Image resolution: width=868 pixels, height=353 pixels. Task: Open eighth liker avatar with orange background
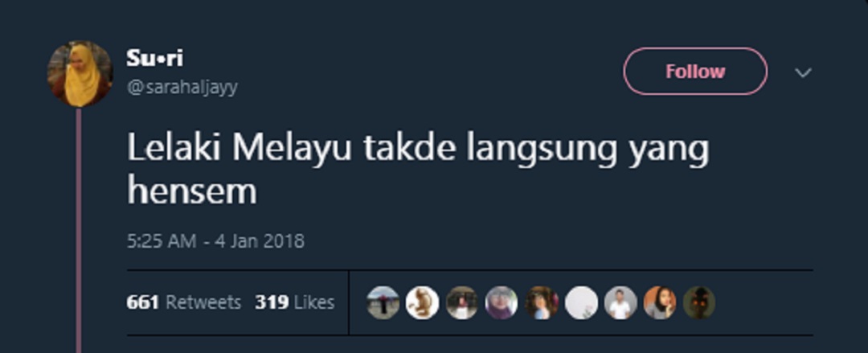(x=660, y=302)
